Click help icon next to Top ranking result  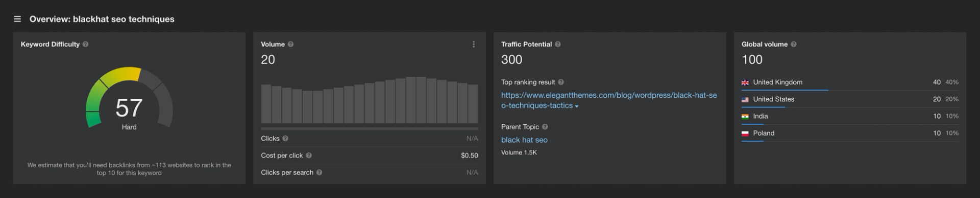(x=561, y=82)
